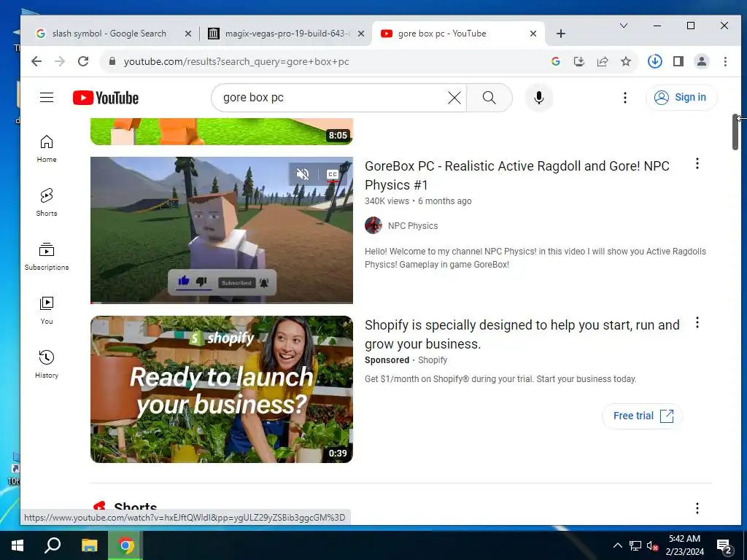Click the magnifier search button
747x560 pixels.
489,98
